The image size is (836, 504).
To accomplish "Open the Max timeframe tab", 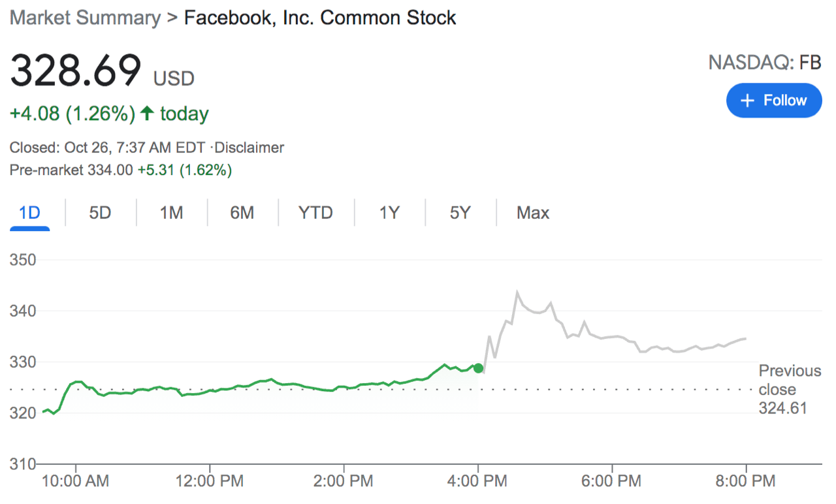I will click(533, 212).
